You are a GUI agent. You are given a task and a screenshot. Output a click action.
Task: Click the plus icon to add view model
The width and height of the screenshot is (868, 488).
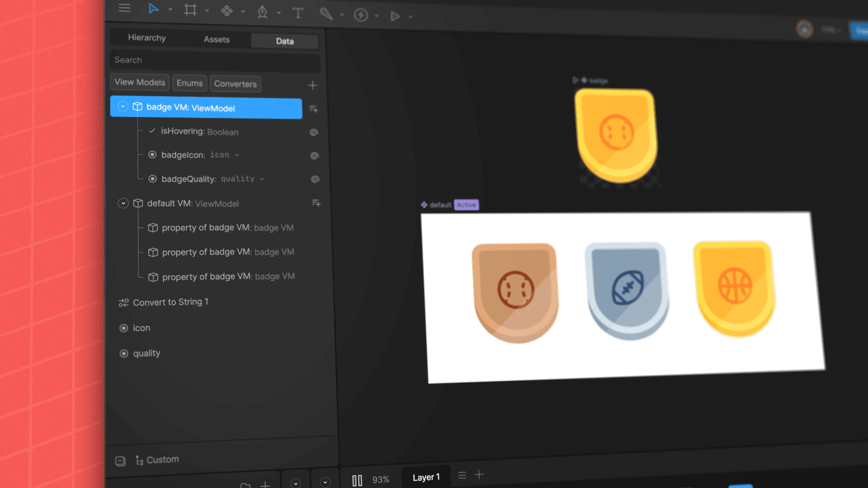click(x=312, y=85)
